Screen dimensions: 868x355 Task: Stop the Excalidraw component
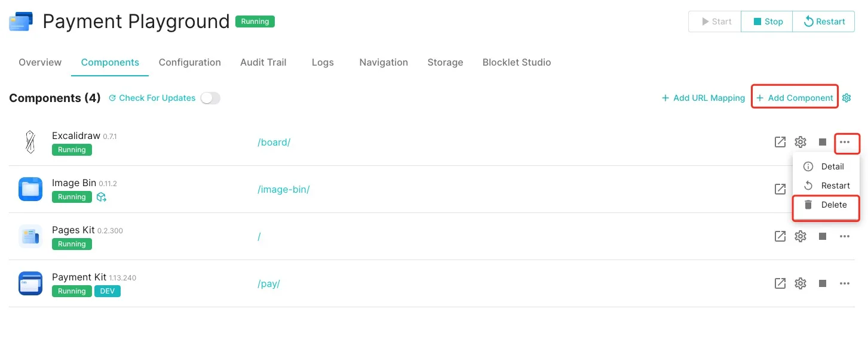click(x=823, y=142)
